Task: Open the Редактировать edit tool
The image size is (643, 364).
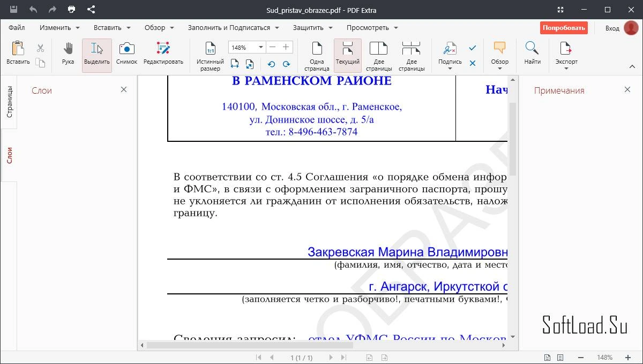Action: pyautogui.click(x=163, y=52)
